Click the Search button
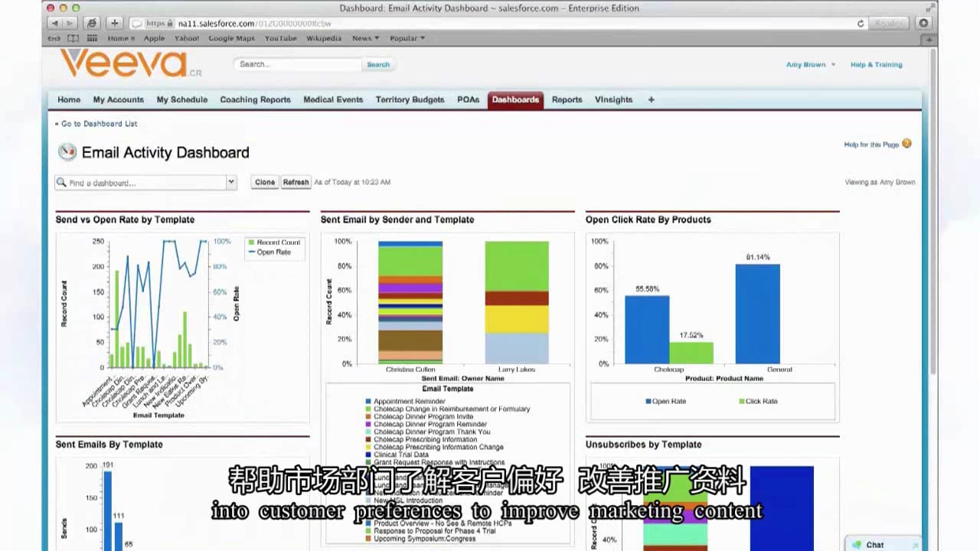Screen dimensions: 980x551 click(378, 64)
